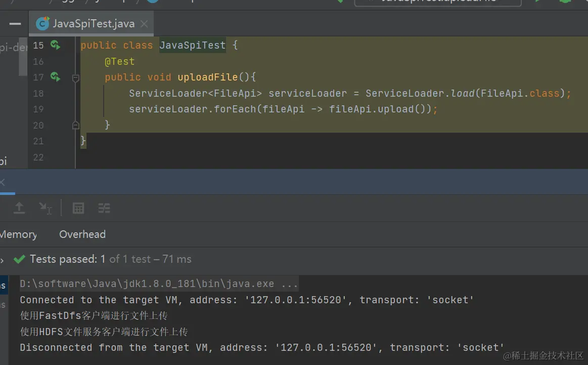The image size is (588, 365).
Task: Click the 'Connected to the target VM' console line
Action: [x=247, y=300]
